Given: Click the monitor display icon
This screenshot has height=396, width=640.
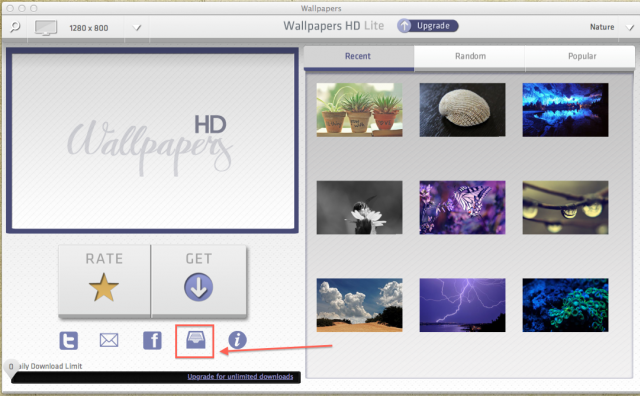Looking at the screenshot, I should pyautogui.click(x=46, y=28).
